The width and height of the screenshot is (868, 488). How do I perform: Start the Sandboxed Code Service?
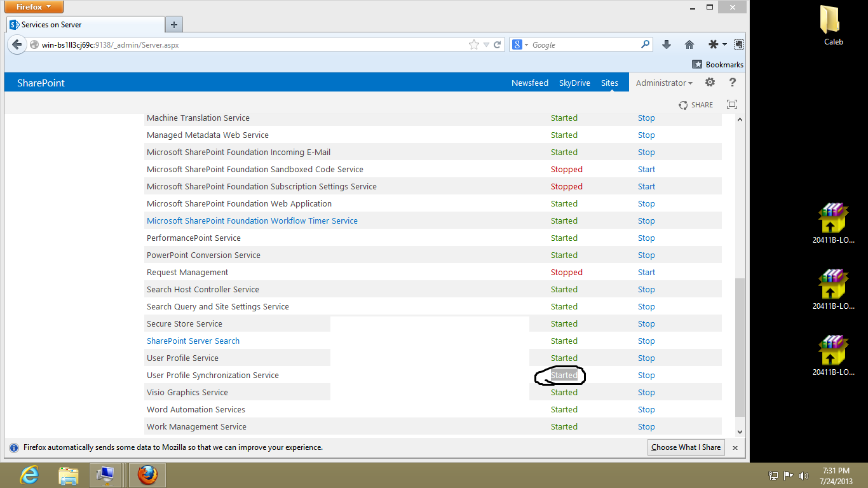click(646, 170)
